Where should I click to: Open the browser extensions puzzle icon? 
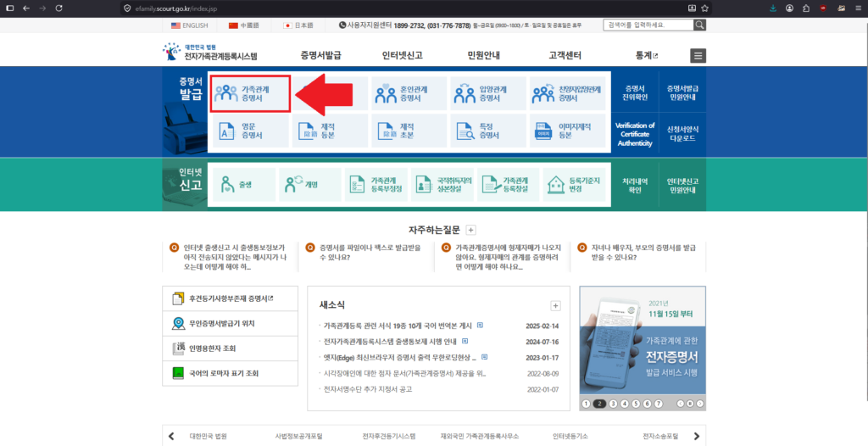pos(806,8)
